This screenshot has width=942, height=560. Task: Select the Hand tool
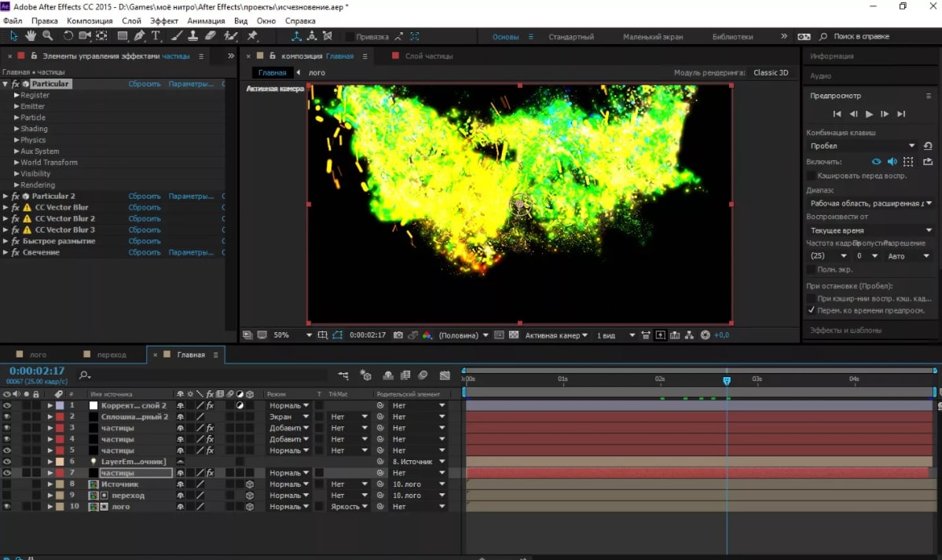point(31,36)
